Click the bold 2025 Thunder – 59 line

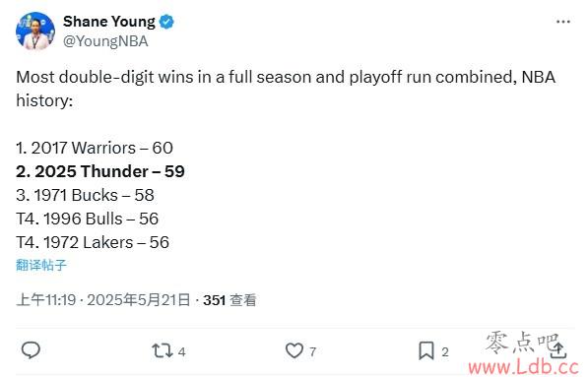coord(100,171)
